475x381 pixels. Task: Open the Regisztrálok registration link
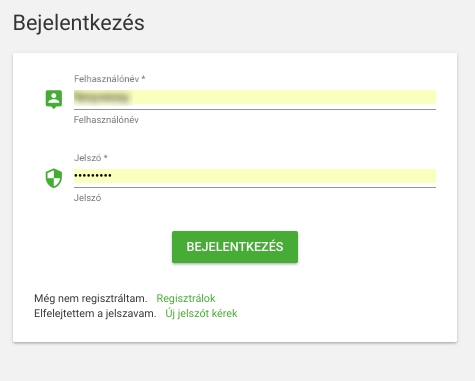click(x=186, y=298)
